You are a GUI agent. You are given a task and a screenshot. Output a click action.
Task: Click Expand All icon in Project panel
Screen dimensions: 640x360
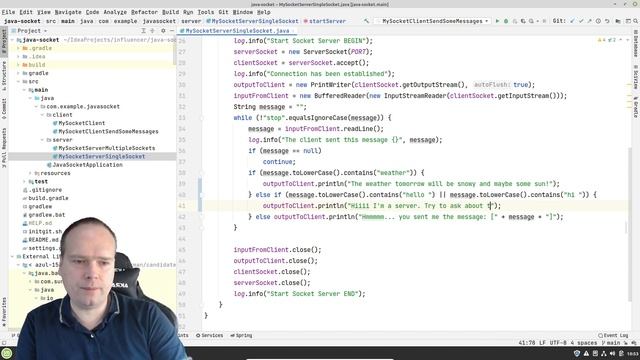(144, 31)
